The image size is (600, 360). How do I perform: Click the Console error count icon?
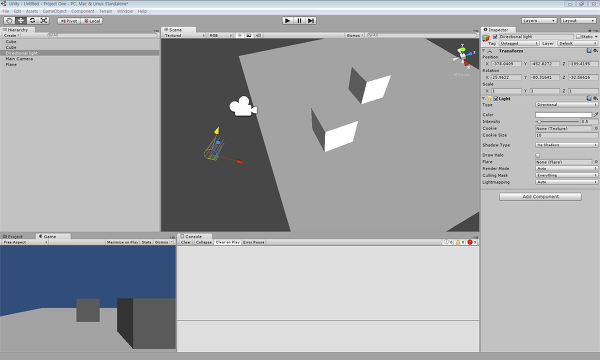[x=472, y=242]
